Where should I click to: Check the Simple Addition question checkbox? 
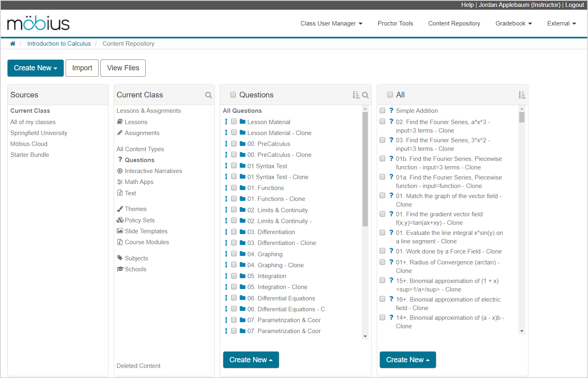[x=382, y=110]
